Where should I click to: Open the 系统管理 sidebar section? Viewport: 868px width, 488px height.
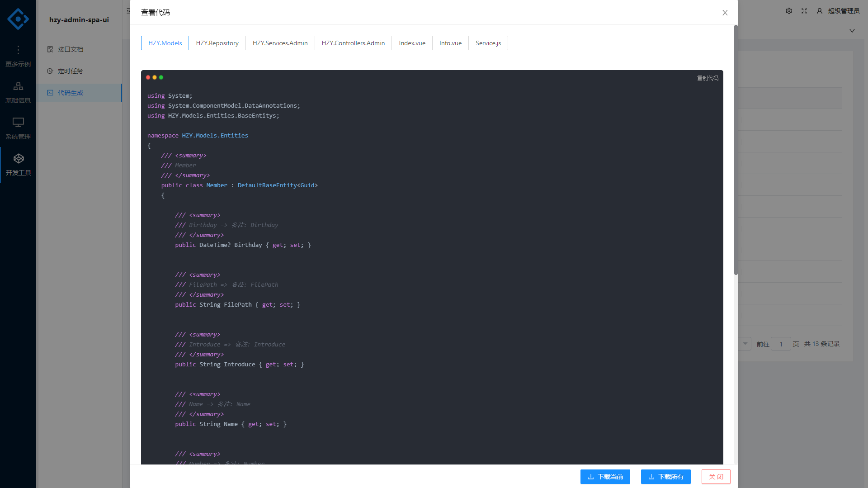point(18,128)
